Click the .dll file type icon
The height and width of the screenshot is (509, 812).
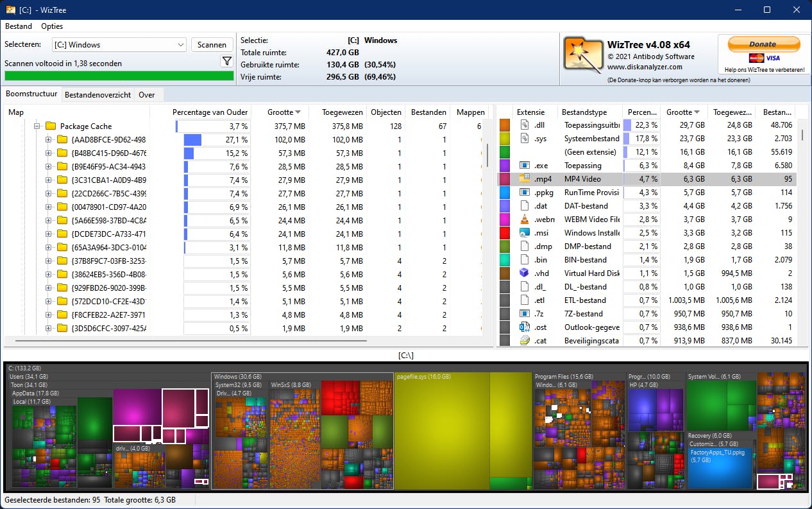(x=524, y=125)
